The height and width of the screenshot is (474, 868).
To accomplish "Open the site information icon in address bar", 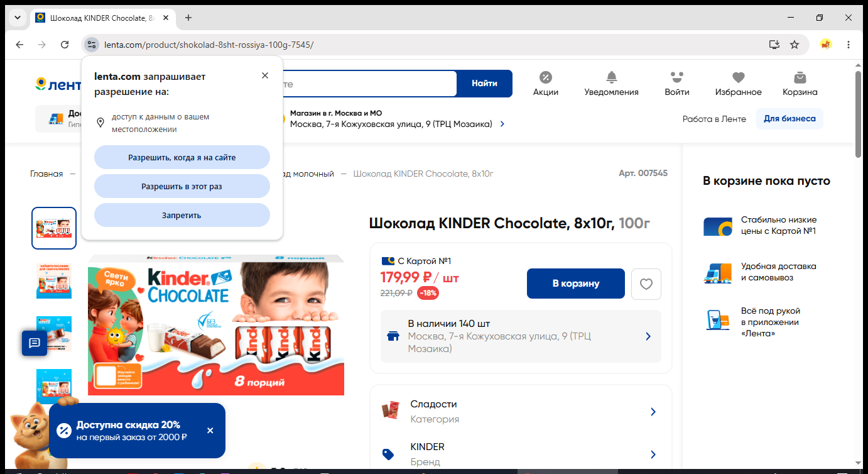I will pos(92,45).
